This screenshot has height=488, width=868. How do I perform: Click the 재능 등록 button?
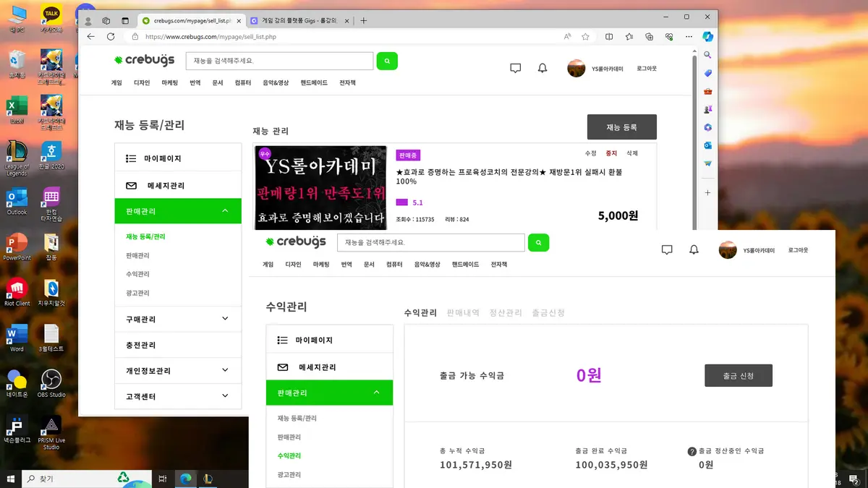[x=621, y=127]
